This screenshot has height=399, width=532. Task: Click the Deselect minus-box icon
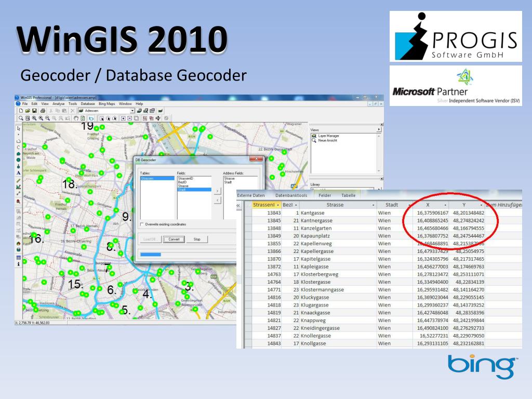pyautogui.click(x=129, y=118)
